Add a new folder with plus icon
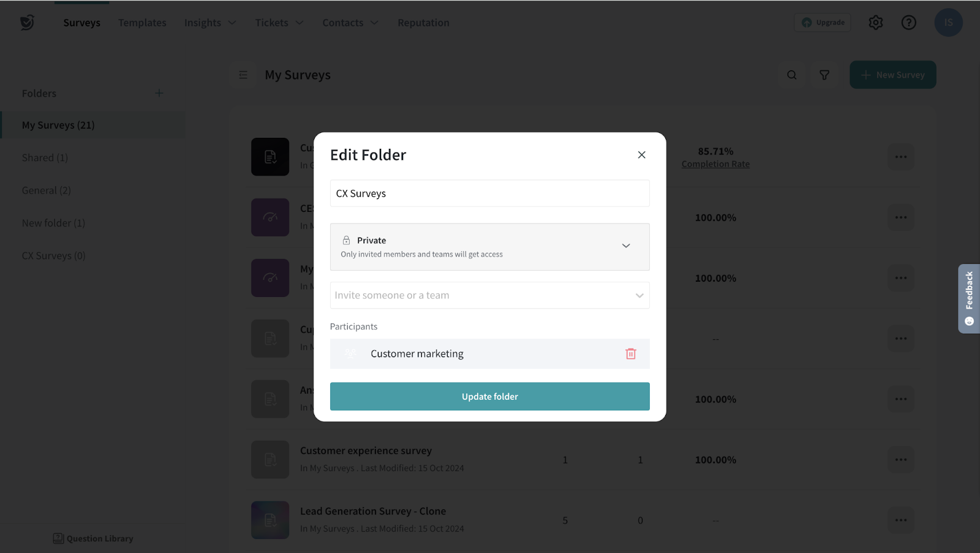 [x=159, y=93]
